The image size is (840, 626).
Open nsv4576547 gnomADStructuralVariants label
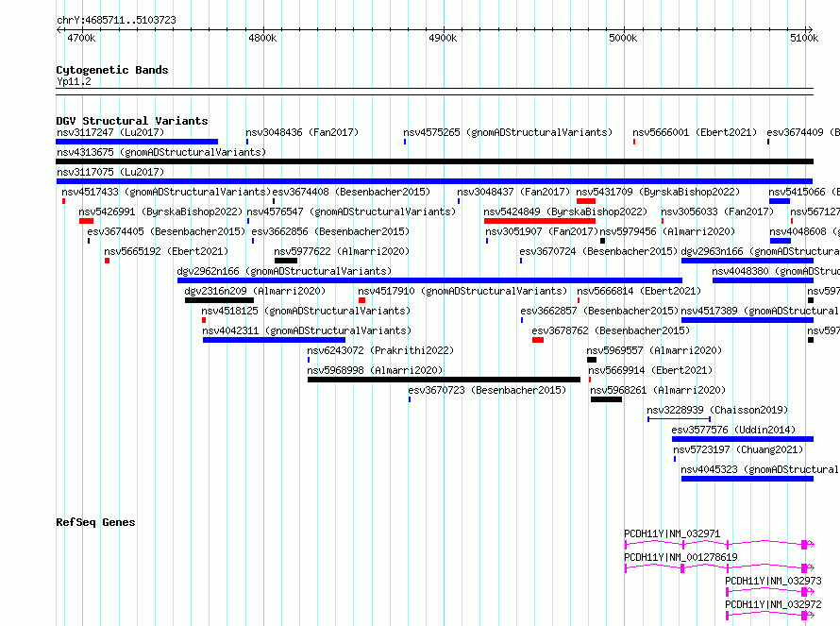tap(351, 211)
